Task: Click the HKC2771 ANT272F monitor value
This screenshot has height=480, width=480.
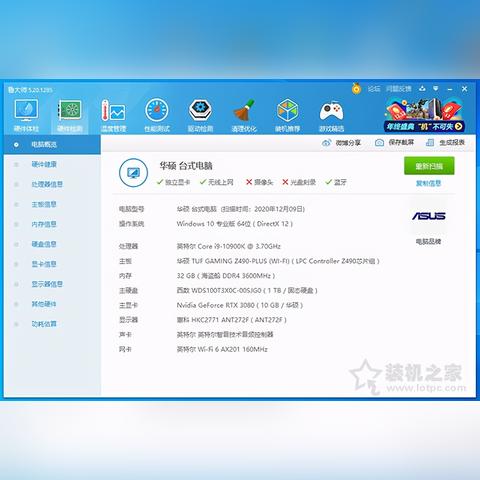Action: coord(232,320)
